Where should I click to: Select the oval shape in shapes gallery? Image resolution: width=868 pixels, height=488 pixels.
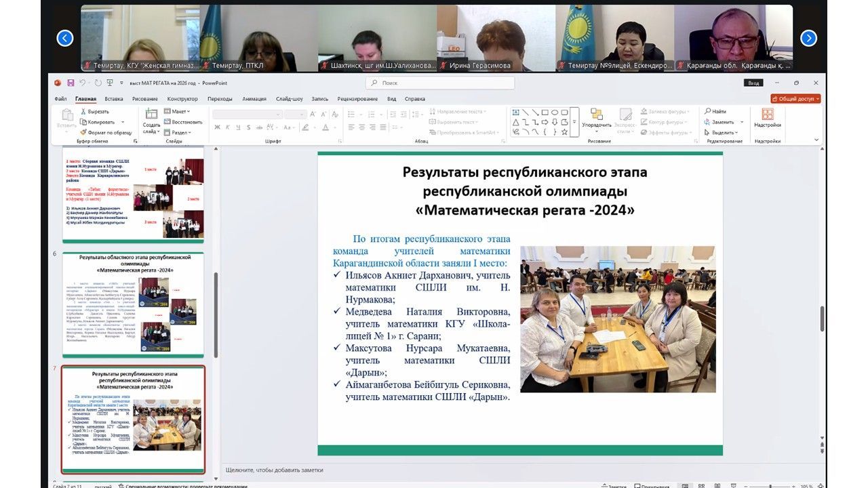(555, 113)
